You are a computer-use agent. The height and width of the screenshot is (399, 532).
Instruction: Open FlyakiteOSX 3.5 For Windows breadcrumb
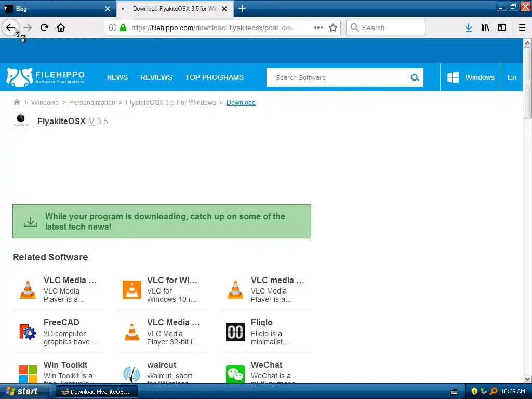(170, 102)
